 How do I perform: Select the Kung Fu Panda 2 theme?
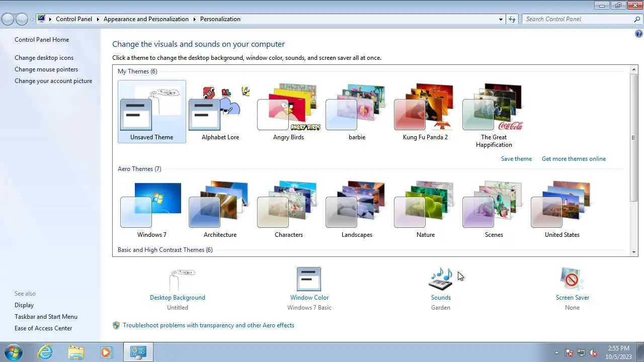point(425,112)
